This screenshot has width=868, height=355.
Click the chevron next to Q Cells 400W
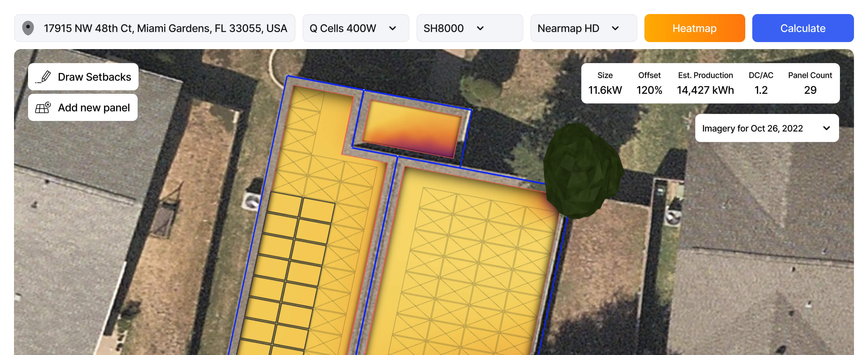point(392,28)
